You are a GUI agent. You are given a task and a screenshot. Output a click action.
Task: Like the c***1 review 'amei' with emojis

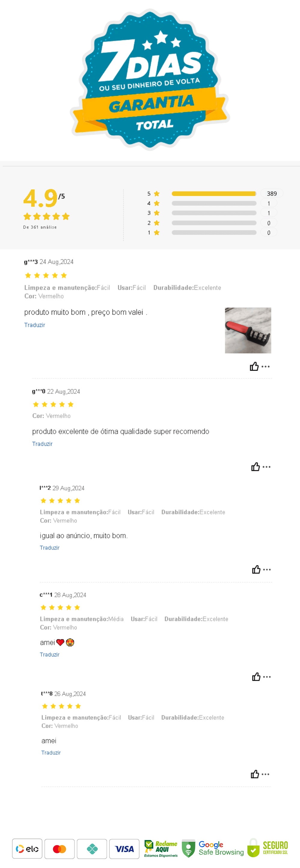[x=256, y=677]
